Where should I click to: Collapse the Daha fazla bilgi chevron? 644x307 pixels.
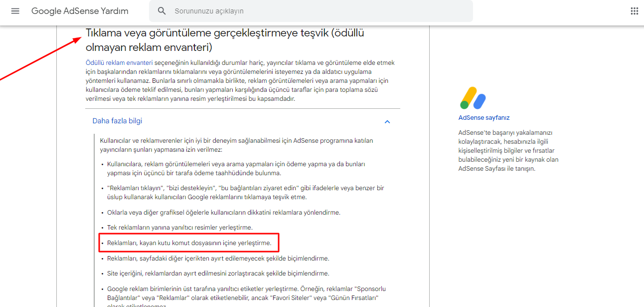(x=387, y=122)
